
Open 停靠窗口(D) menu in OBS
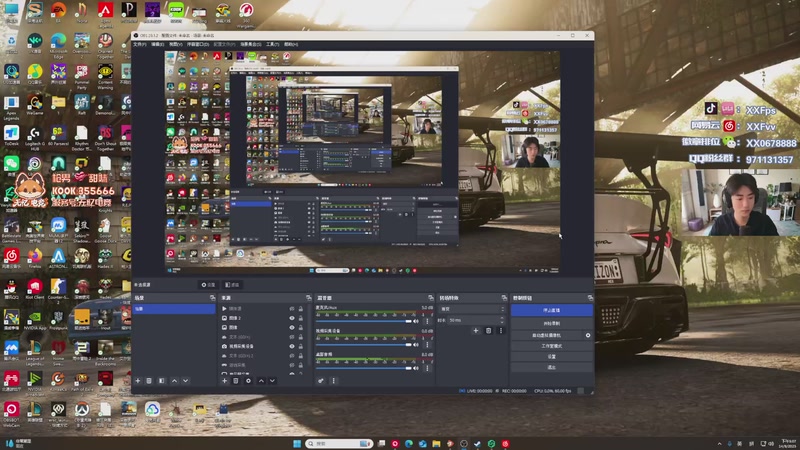[197, 44]
